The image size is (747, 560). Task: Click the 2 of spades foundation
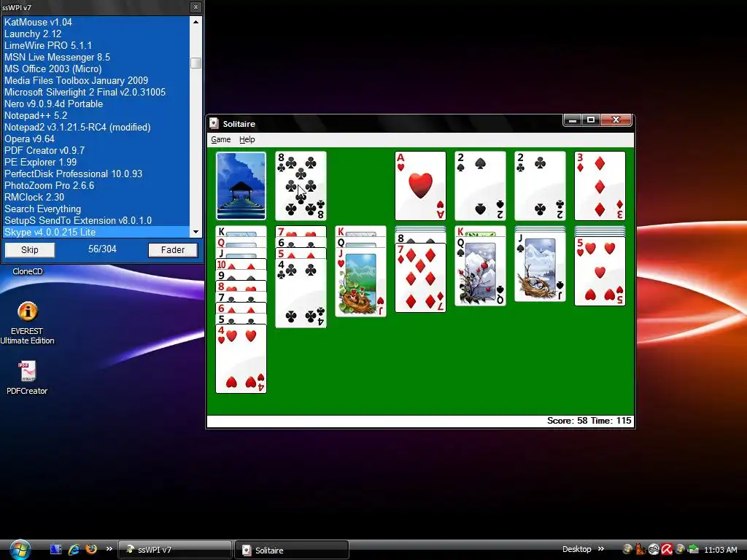click(480, 186)
